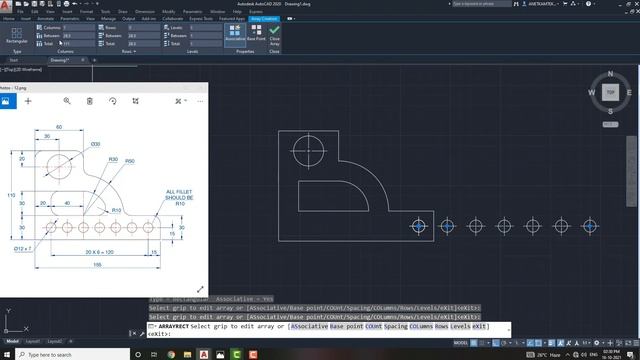Viewport: 640px width, 360px height.
Task: Open the Modify menu
Action: click(x=168, y=11)
